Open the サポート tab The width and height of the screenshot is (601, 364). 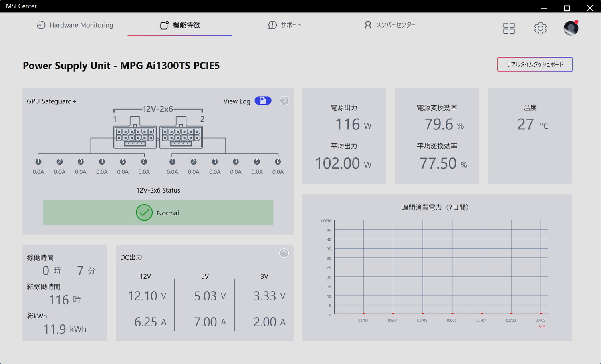(x=284, y=25)
